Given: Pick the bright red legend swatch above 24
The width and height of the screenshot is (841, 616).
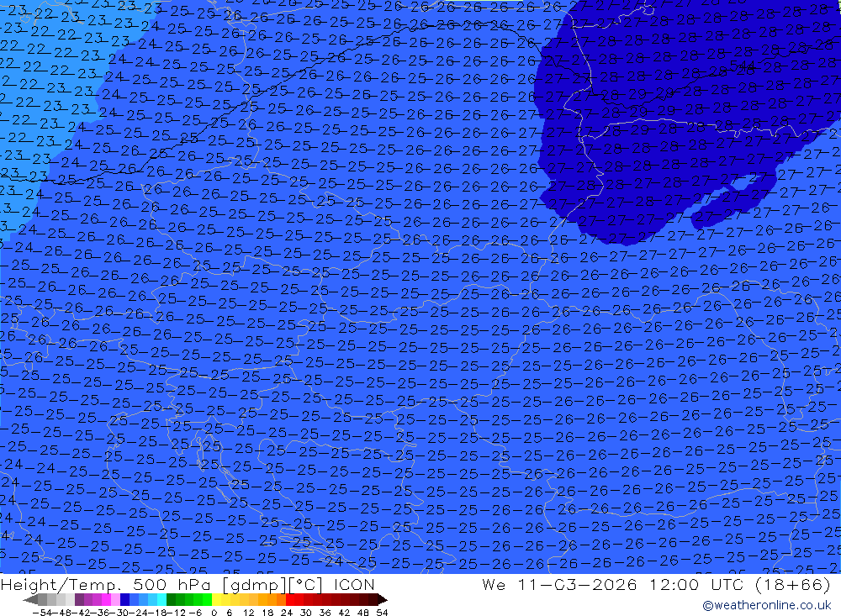Looking at the screenshot, I should 290,600.
